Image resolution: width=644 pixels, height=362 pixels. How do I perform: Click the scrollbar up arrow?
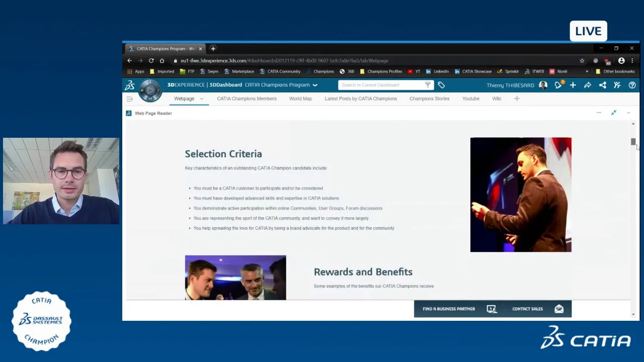633,124
